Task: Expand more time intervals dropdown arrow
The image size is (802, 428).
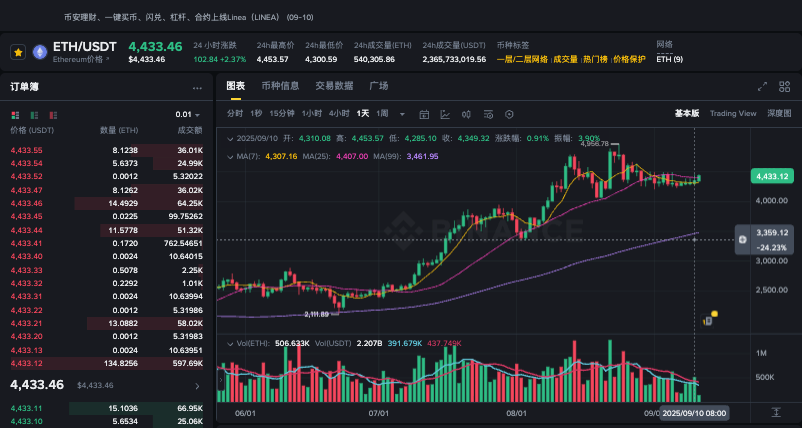Action: click(x=402, y=114)
